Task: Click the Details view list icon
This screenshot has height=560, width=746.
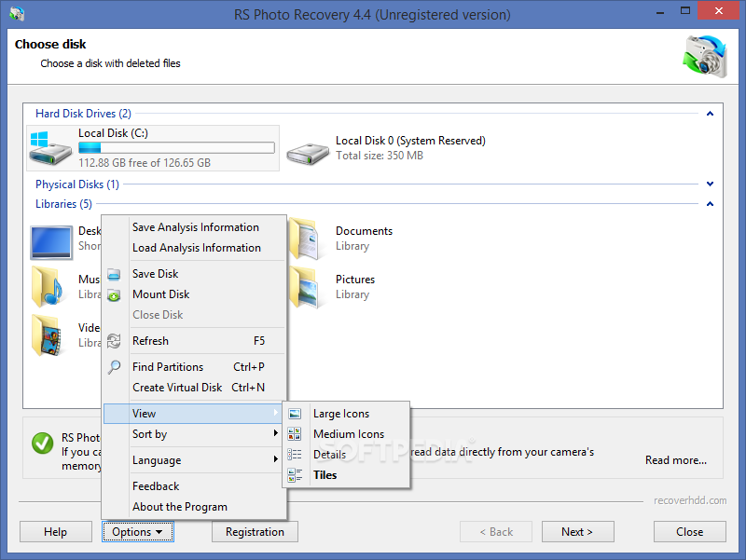Action: pos(295,455)
